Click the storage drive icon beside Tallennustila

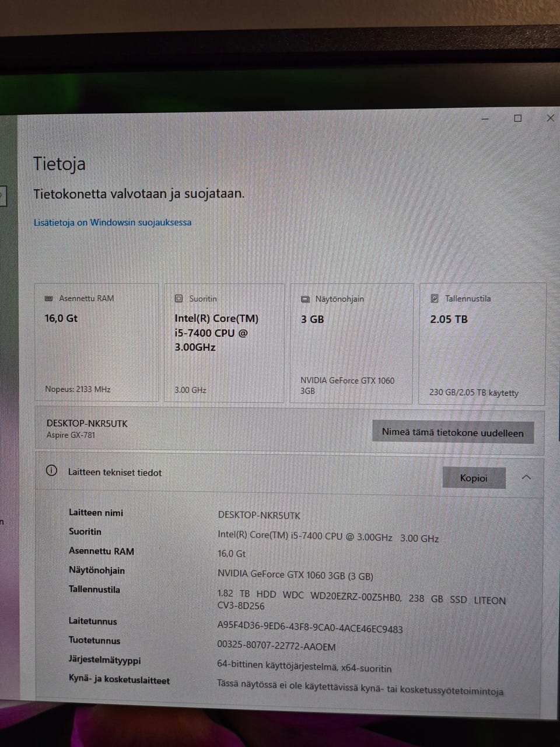(434, 298)
